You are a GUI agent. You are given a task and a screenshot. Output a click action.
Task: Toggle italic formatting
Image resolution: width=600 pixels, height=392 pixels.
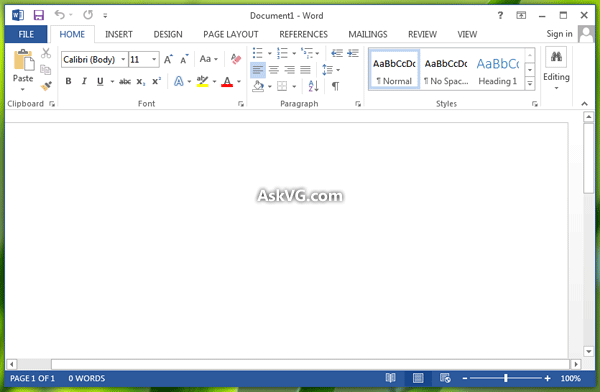click(x=84, y=81)
